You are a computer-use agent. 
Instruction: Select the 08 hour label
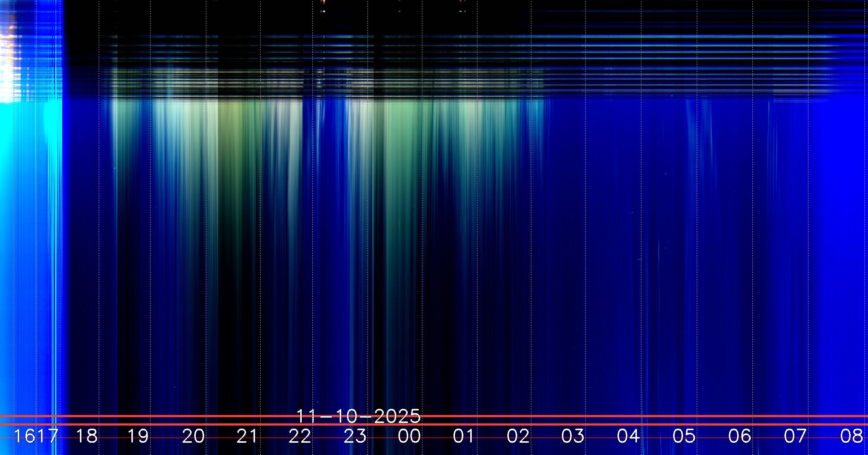coord(852,436)
